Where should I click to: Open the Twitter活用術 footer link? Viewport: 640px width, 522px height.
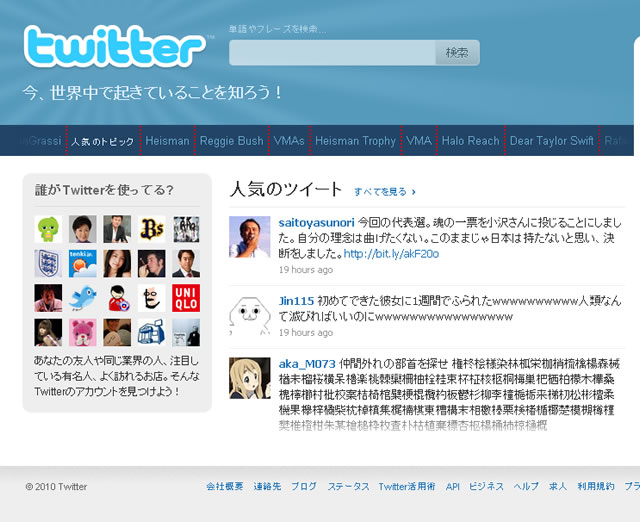pyautogui.click(x=407, y=486)
